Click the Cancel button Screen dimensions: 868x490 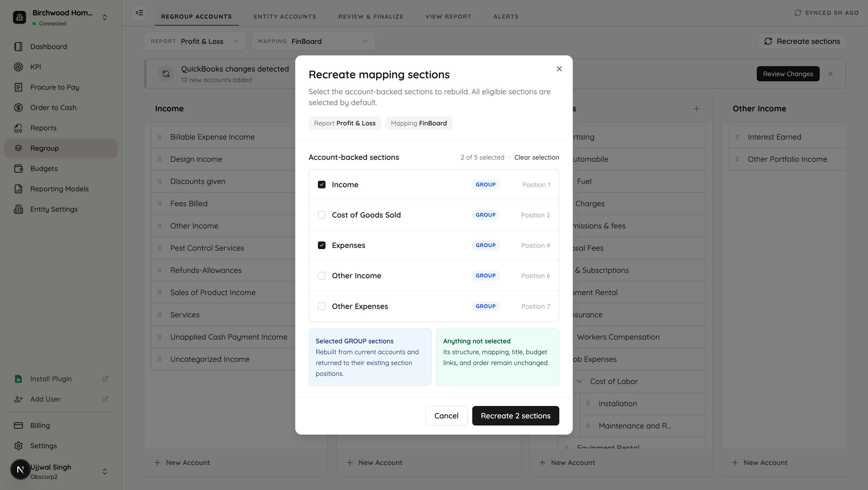click(446, 415)
